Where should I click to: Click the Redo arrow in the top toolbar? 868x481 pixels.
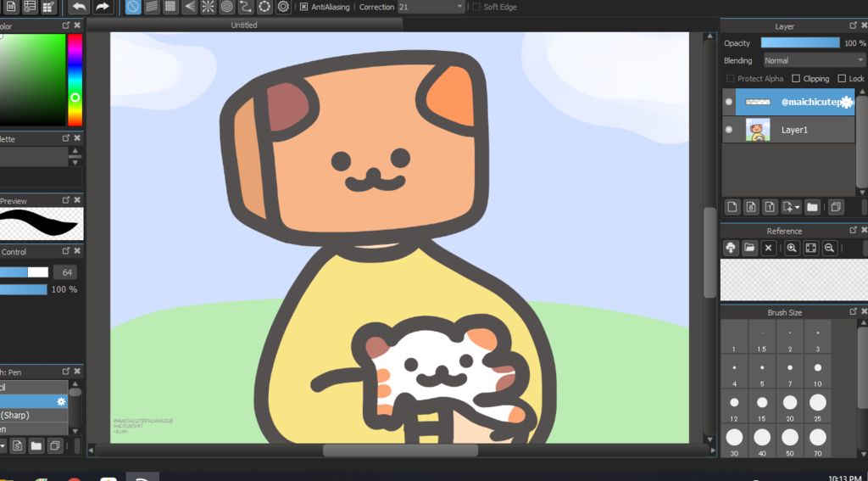click(x=102, y=7)
